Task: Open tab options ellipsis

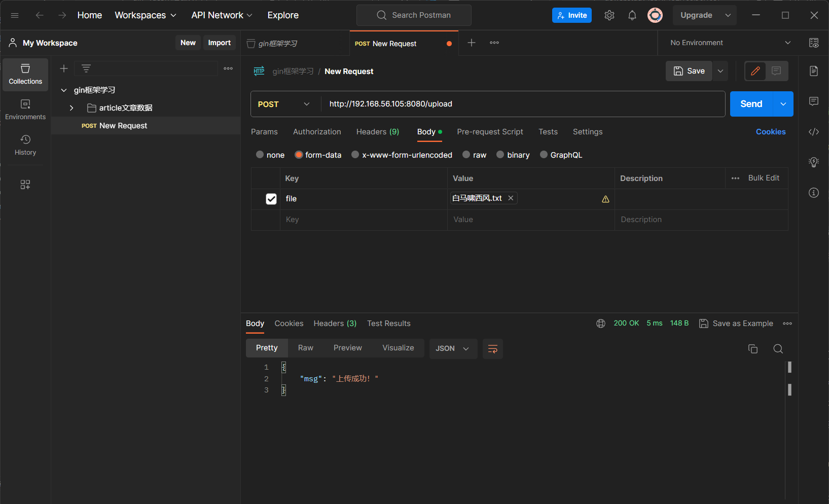Action: (494, 43)
